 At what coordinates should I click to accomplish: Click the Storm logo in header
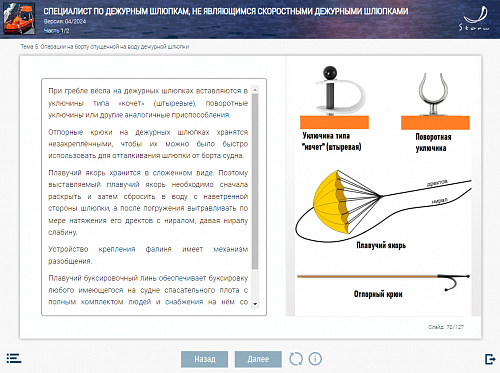click(x=474, y=19)
